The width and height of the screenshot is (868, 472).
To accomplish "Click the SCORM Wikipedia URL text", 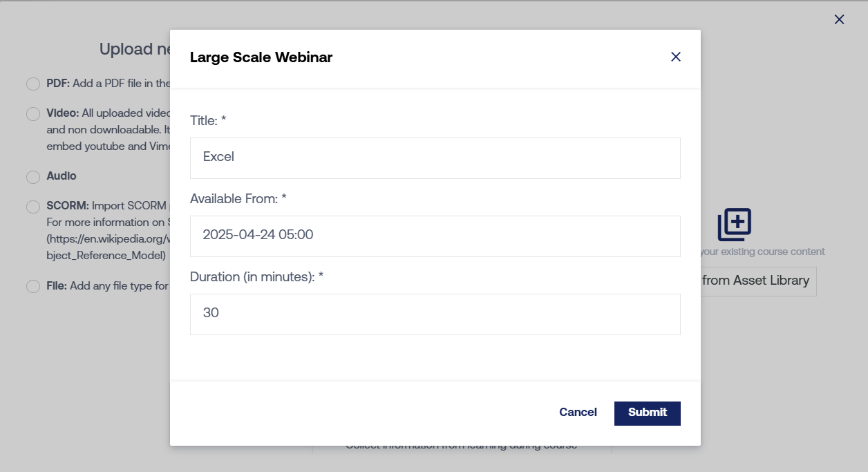I will coord(107,238).
